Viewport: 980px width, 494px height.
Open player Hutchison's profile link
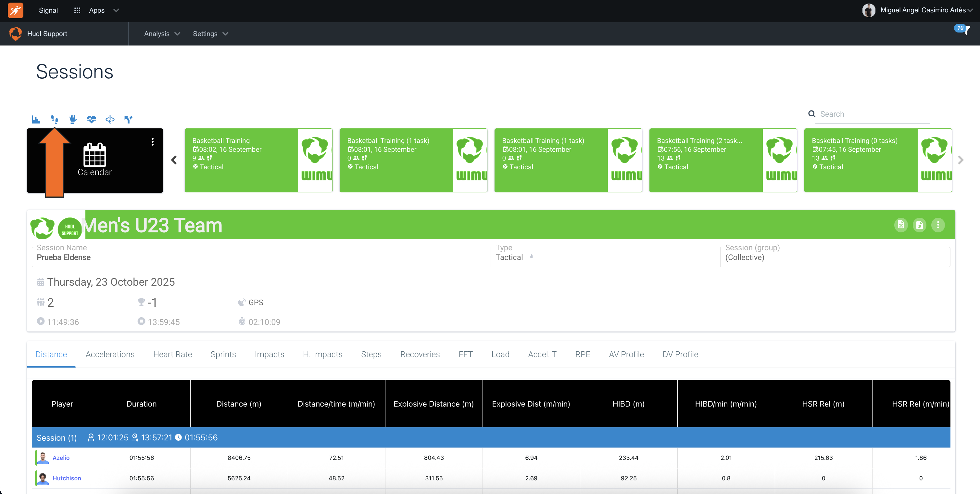pos(67,478)
